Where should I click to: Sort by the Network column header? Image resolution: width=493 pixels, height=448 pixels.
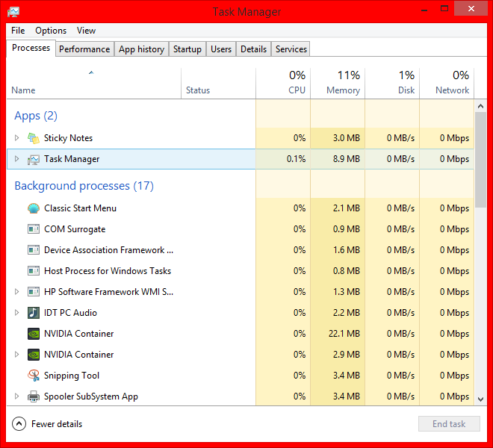tap(447, 84)
